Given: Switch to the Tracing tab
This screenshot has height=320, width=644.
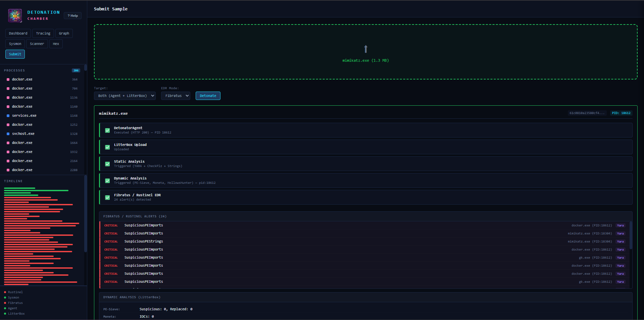Looking at the screenshot, I should [43, 33].
